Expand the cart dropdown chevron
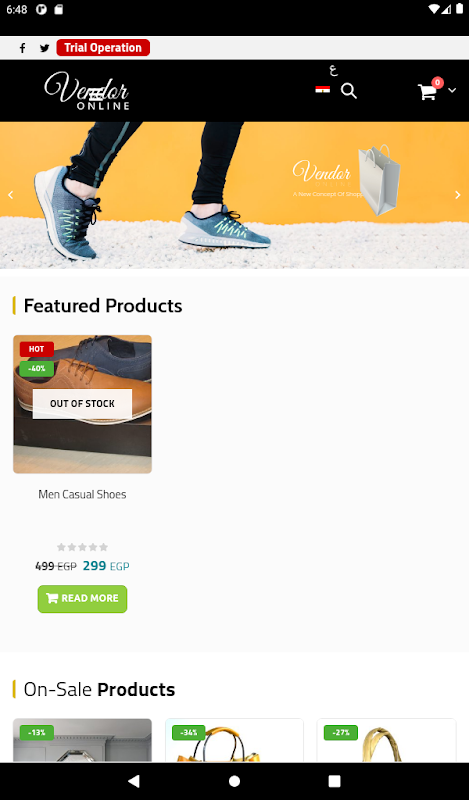 coord(452,90)
